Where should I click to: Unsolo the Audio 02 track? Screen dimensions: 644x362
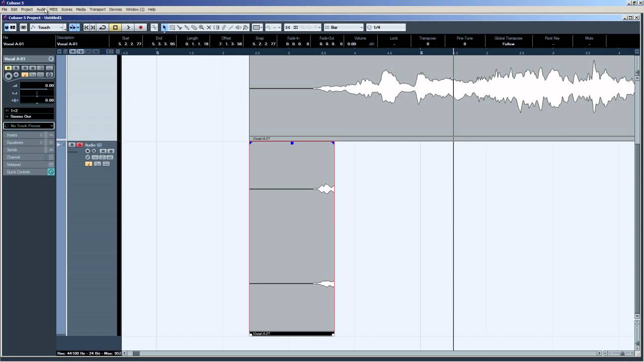tap(79, 145)
